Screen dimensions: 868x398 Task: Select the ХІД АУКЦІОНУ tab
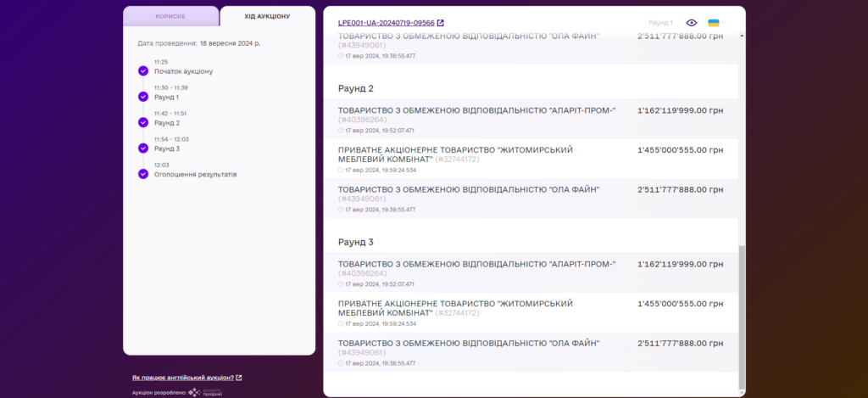pyautogui.click(x=267, y=16)
